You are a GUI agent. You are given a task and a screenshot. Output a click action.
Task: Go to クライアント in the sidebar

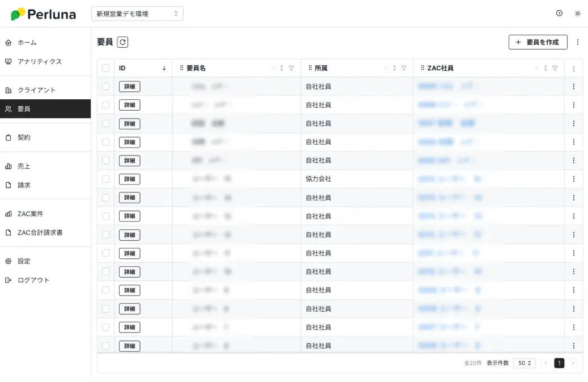36,90
